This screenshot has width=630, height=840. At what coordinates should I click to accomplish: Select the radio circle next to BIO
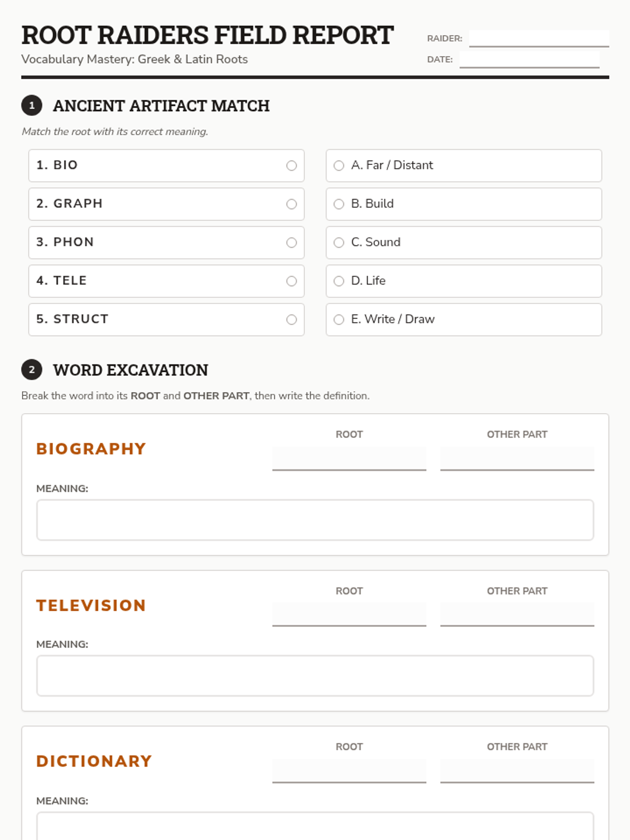pyautogui.click(x=291, y=166)
